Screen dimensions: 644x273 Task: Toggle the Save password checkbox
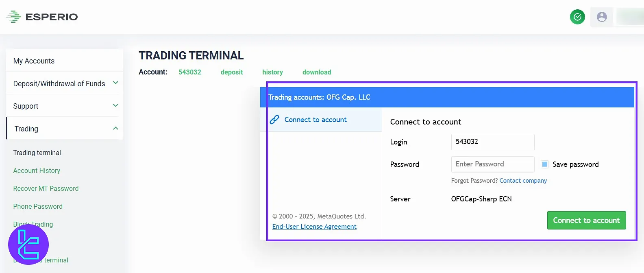pyautogui.click(x=545, y=164)
